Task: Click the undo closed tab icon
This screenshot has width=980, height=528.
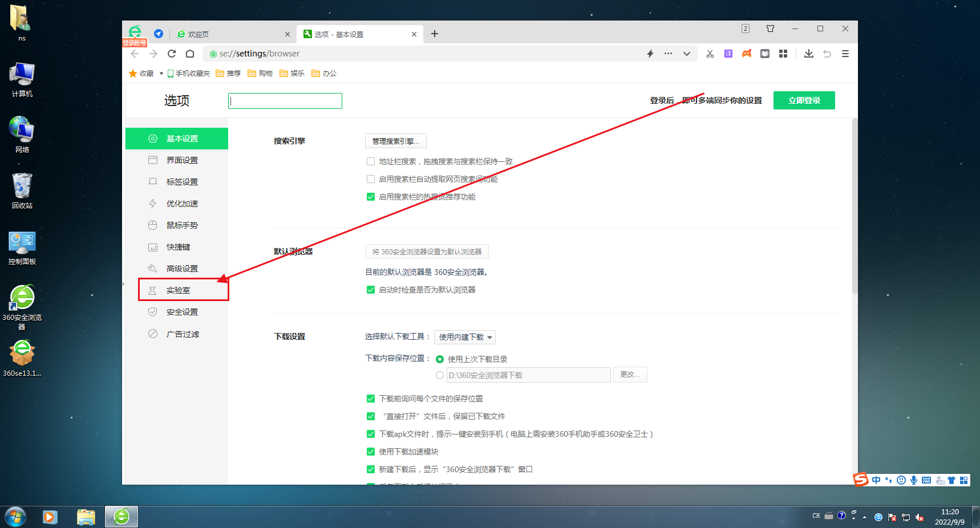Action: 827,54
